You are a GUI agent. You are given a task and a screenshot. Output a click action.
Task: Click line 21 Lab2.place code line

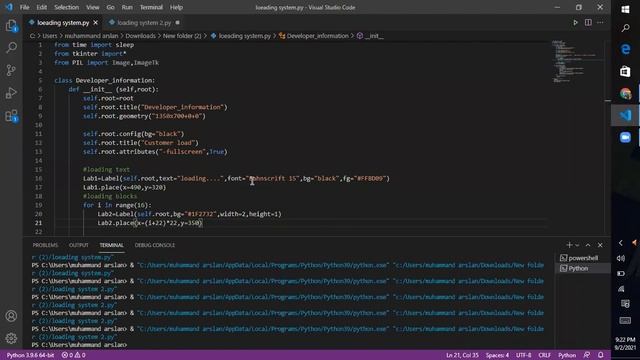tap(150, 223)
